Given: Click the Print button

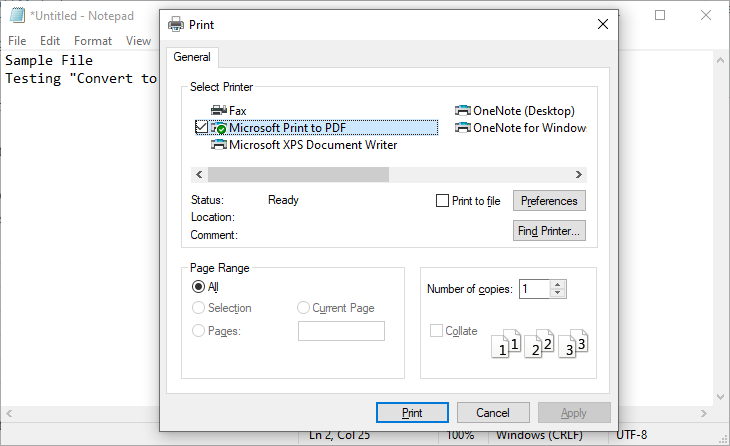Looking at the screenshot, I should [412, 412].
